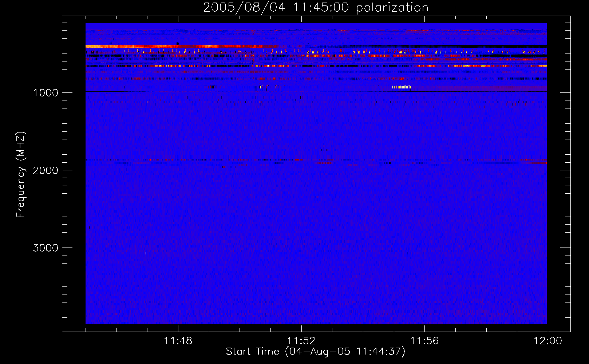Click the 11:48 time tick label
The height and width of the screenshot is (364, 589).
(178, 341)
